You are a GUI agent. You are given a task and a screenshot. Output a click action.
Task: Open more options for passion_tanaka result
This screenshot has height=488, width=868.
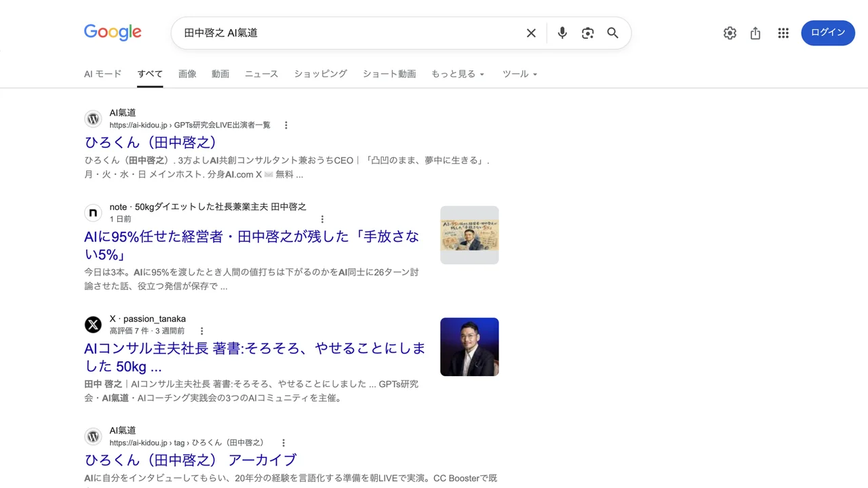pyautogui.click(x=201, y=331)
